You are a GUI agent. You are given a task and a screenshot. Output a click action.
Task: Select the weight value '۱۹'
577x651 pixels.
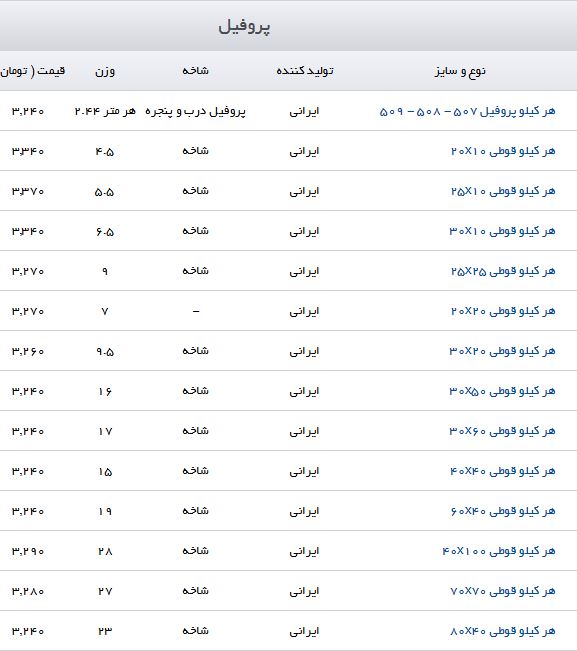point(105,512)
